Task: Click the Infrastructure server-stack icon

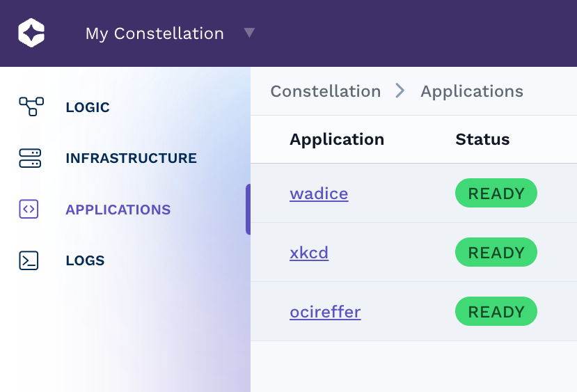Action: [30, 158]
